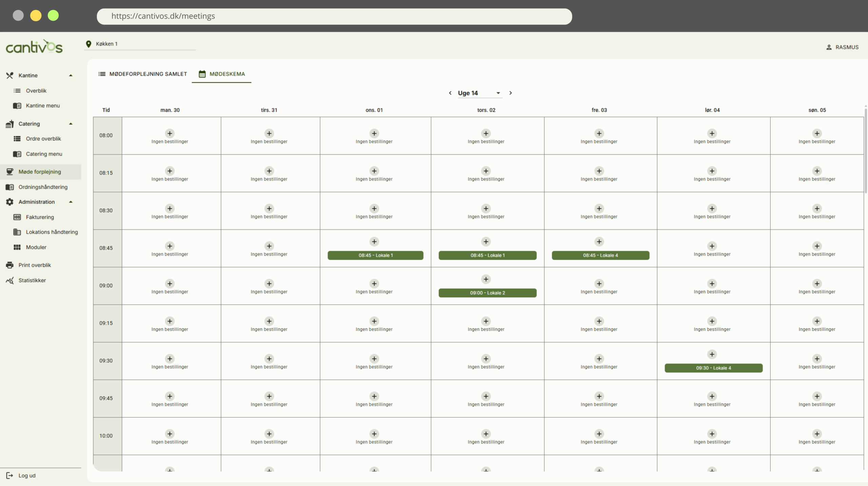Add order at 08:00 on ons. 01
Screen dimensions: 868x486
coord(374,133)
